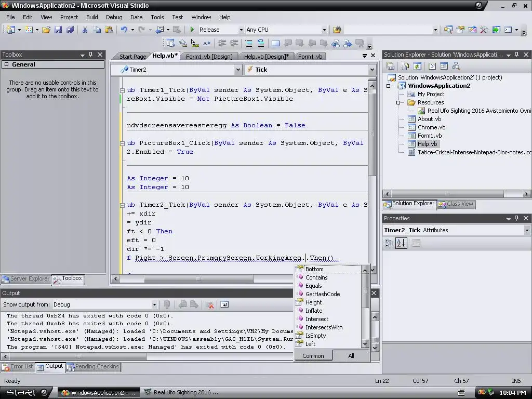Save the current file with the floppy disk icon
This screenshot has width=532, height=399.
point(58,30)
